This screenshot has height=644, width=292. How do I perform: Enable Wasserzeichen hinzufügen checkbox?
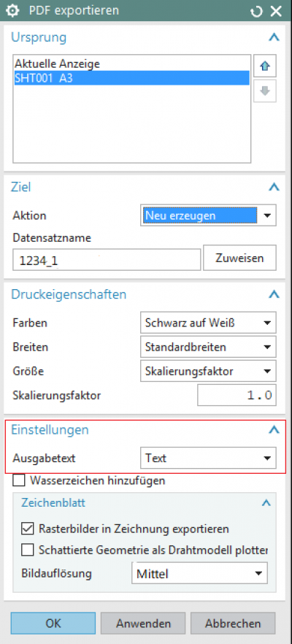[19, 480]
